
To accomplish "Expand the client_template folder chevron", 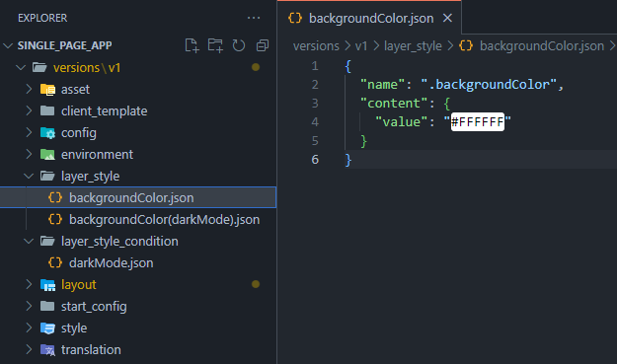I will coord(29,110).
